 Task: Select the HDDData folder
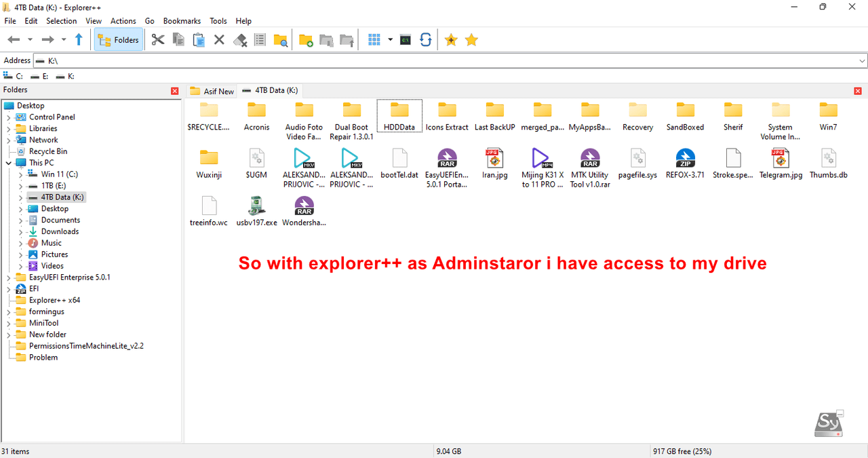click(399, 116)
